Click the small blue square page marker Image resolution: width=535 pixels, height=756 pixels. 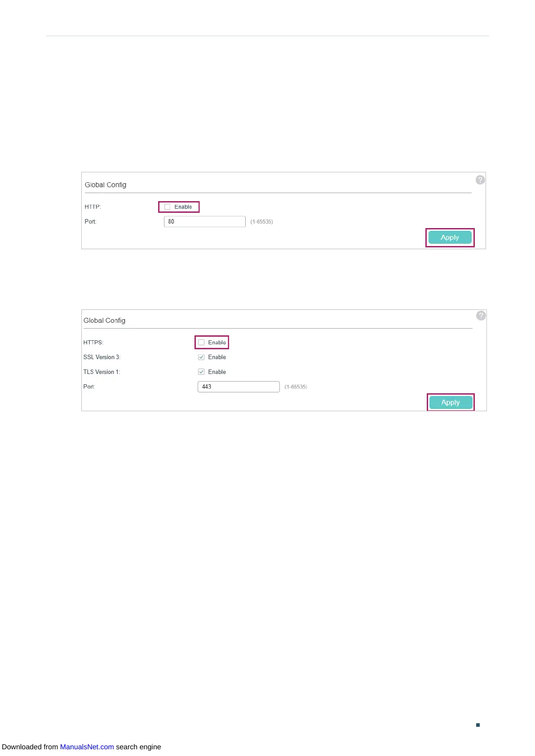478,725
